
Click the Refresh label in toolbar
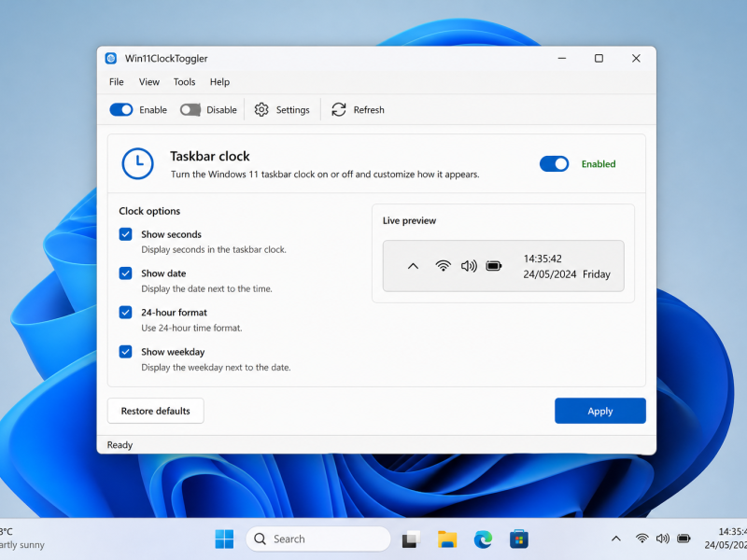369,110
